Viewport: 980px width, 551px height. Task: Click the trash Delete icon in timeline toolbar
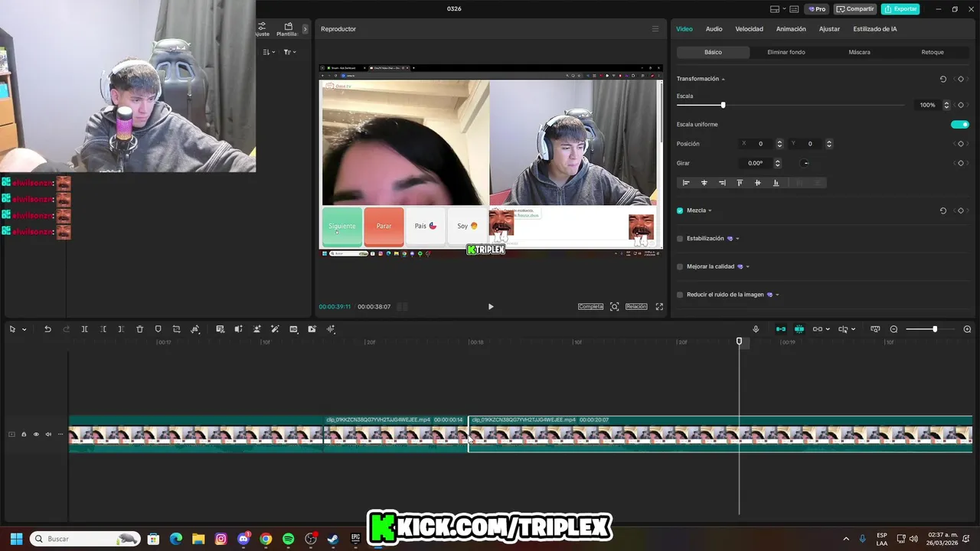[139, 329]
